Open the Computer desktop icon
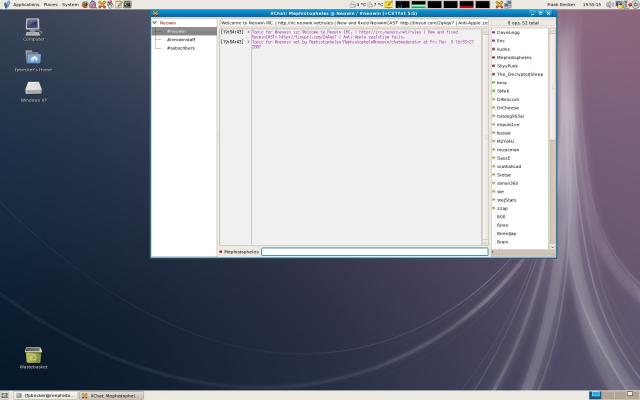The width and height of the screenshot is (640, 400). point(33,27)
